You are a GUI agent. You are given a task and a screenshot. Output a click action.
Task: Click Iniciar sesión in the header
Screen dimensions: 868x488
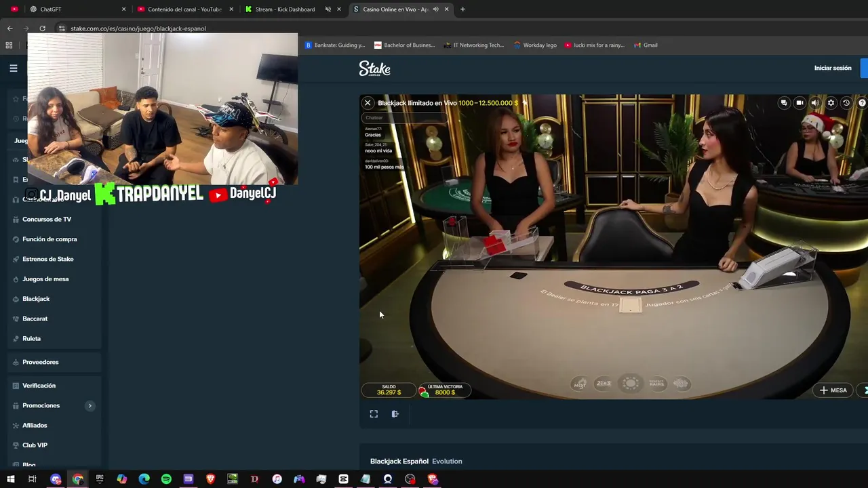point(833,68)
